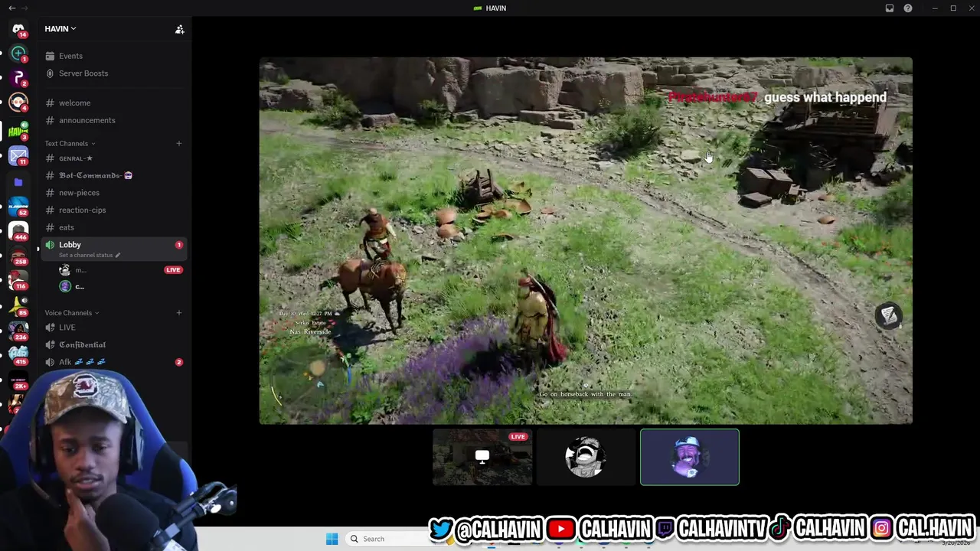Viewport: 980px width, 551px height.
Task: Open server icon with badge 446
Action: pyautogui.click(x=18, y=231)
